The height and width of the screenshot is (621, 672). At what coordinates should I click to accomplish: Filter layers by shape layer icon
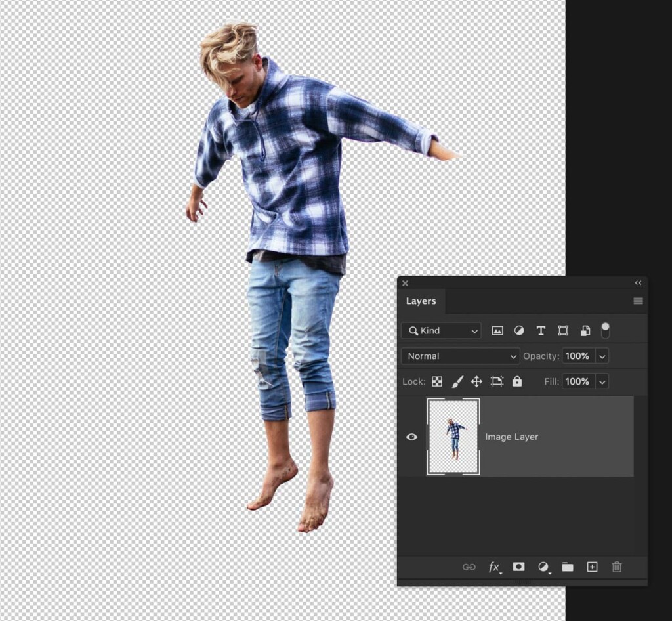pos(562,330)
